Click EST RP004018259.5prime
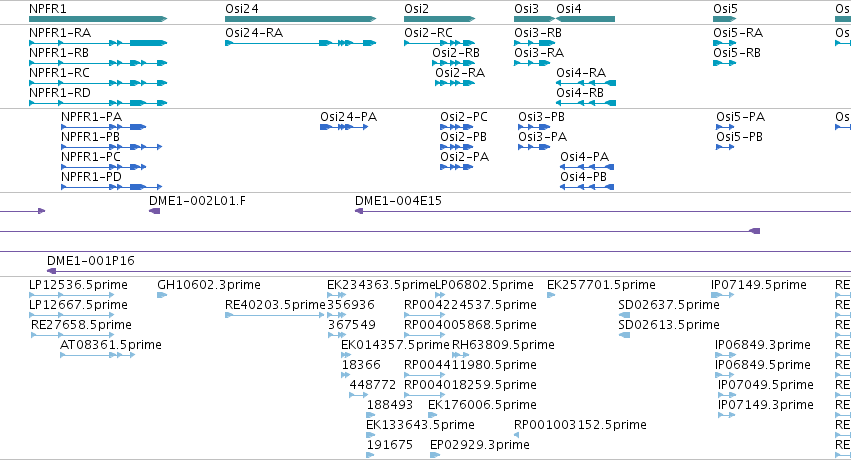This screenshot has width=851, height=460. pos(471,386)
